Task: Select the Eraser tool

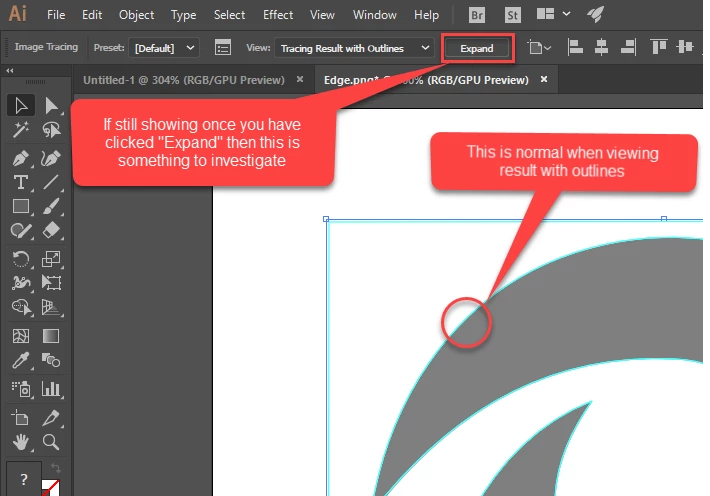Action: pos(51,231)
